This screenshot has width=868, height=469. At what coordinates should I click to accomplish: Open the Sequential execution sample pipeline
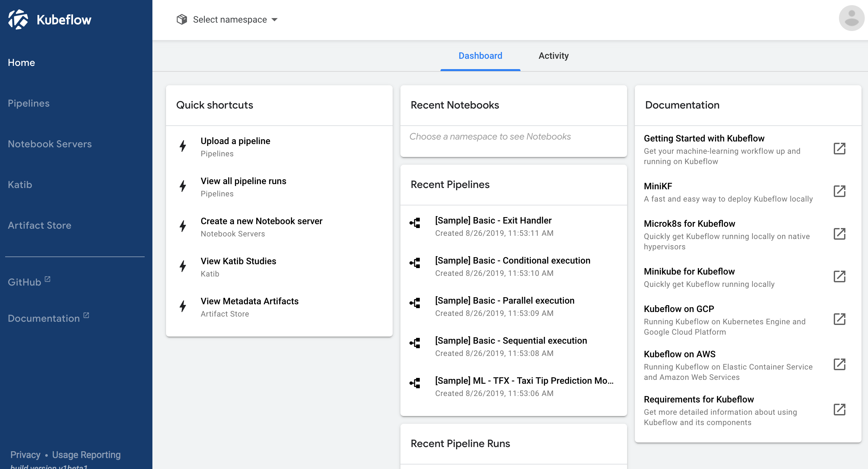pyautogui.click(x=511, y=341)
